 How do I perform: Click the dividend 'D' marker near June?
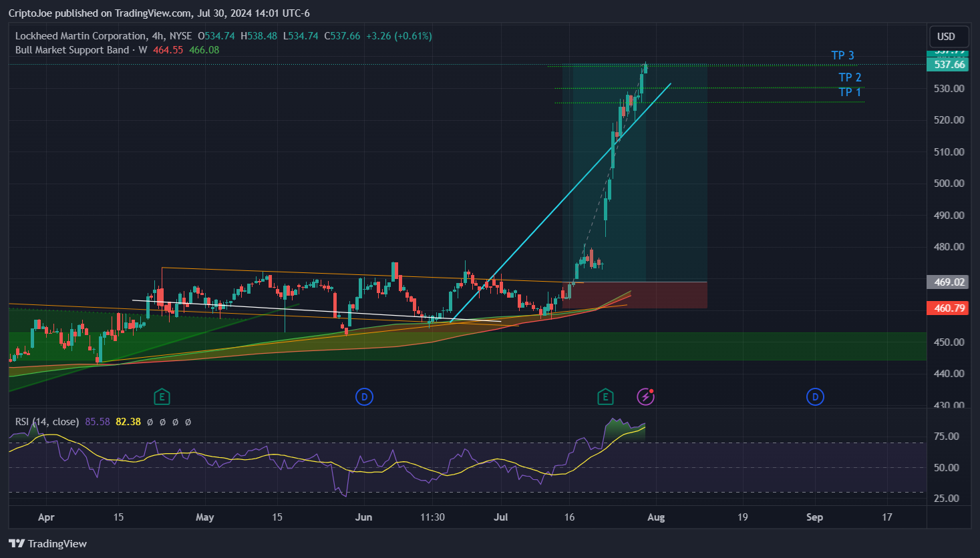tap(364, 397)
